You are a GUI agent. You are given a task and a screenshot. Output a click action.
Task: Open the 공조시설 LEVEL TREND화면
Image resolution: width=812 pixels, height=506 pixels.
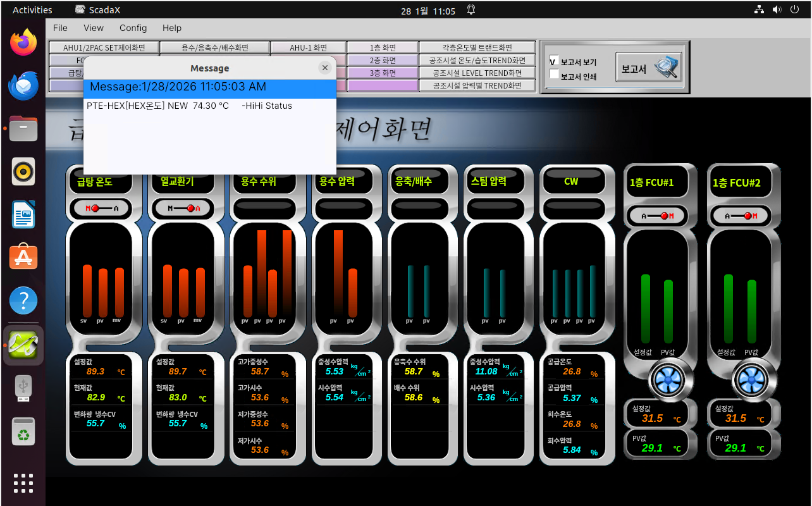click(x=477, y=73)
